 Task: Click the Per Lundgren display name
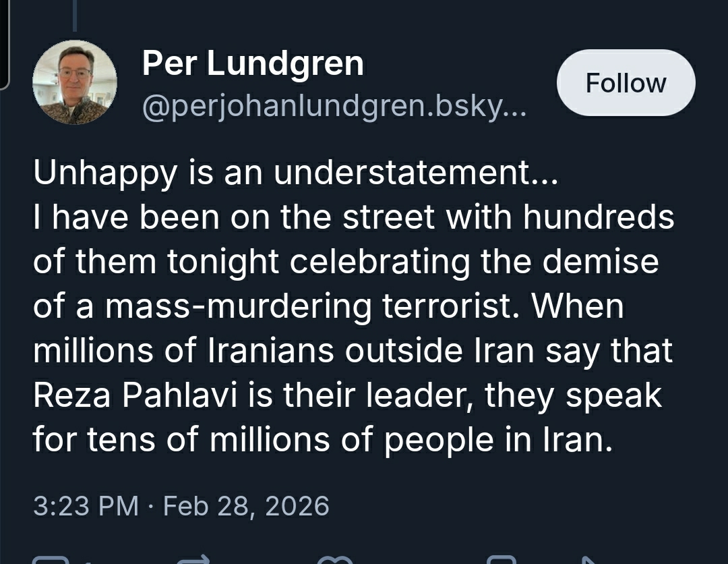[x=253, y=64]
